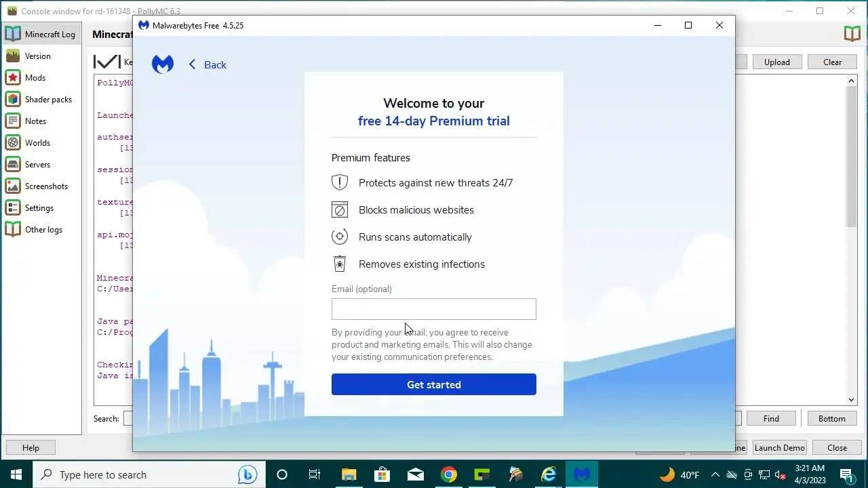Image resolution: width=868 pixels, height=488 pixels.
Task: Open the weather widget showing 40°F
Action: coord(679,474)
